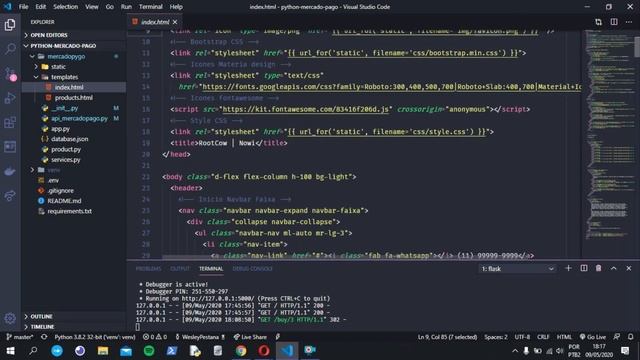Expand the Open Editors section

tap(74, 35)
